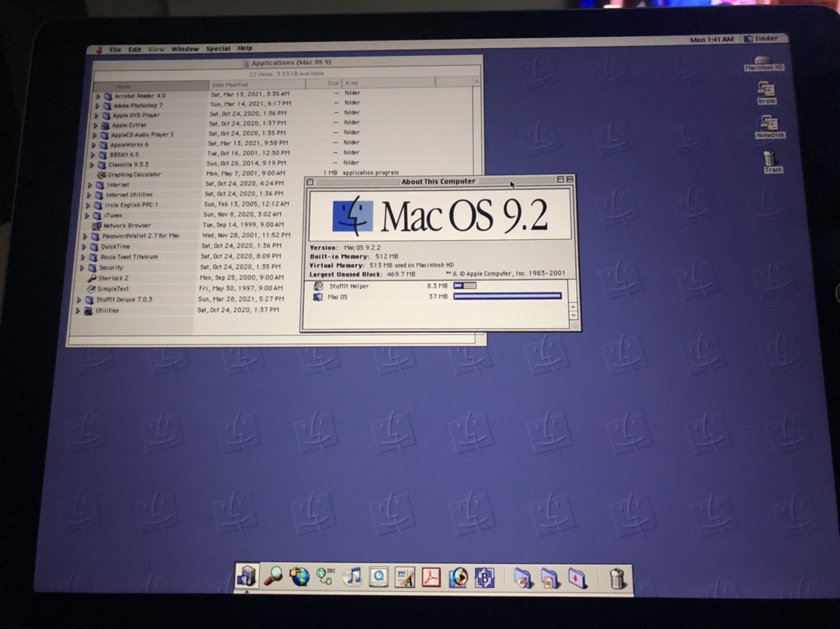Click the Mac OS memory usage bar
840x629 pixels.
508,296
